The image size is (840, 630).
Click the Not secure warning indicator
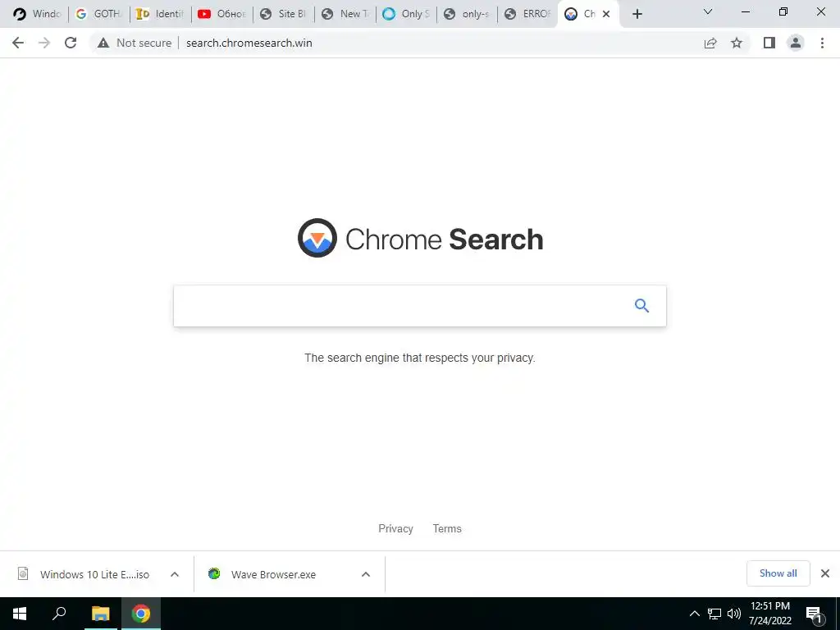135,43
